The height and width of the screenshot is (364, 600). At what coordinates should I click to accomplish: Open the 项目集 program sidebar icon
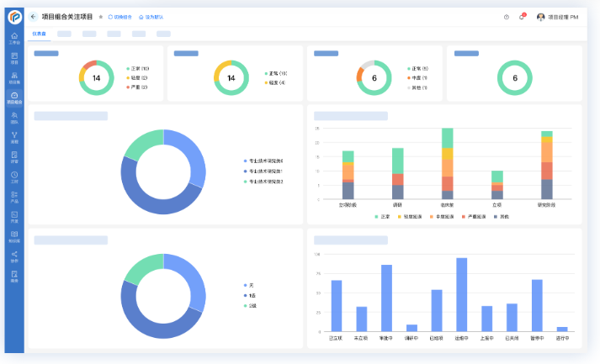tap(14, 78)
